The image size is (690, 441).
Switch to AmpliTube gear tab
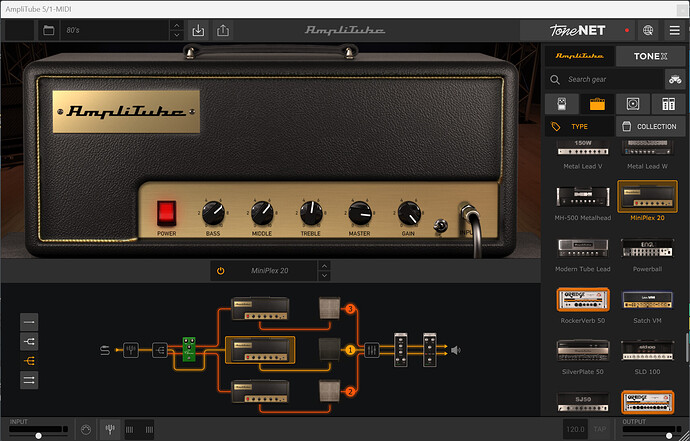pos(579,56)
